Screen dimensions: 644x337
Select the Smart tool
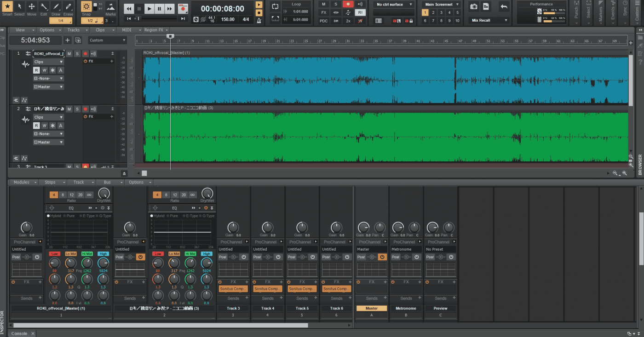click(7, 8)
